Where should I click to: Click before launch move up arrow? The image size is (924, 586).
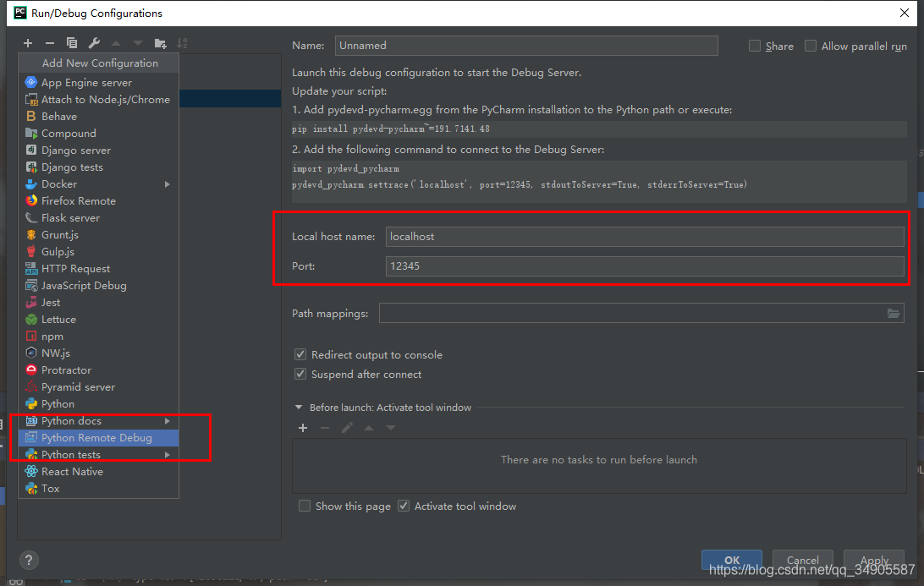click(x=369, y=428)
